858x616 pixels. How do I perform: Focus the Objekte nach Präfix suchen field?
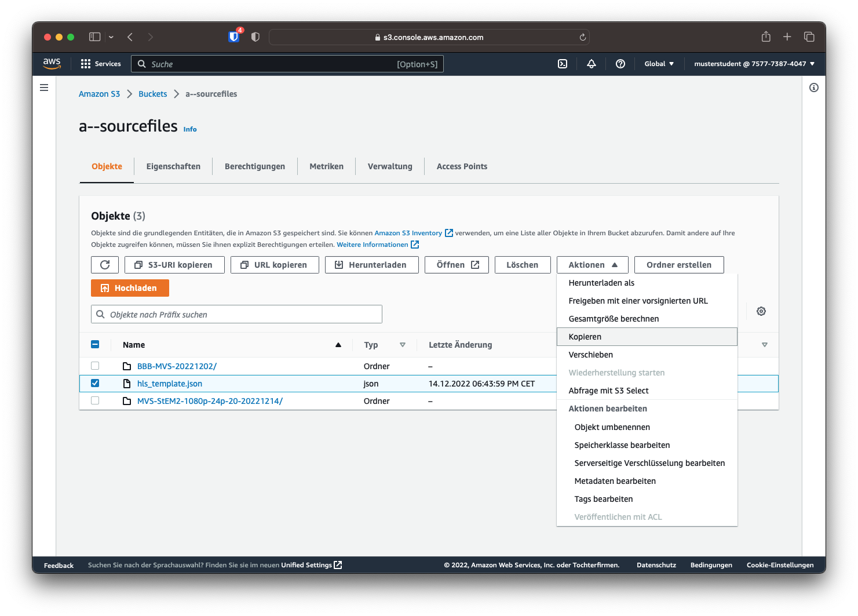click(x=236, y=314)
